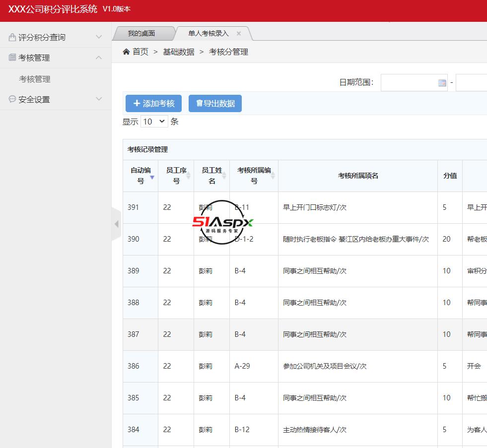
Task: Collapse the 考核管理 menu chevron
Action: pyautogui.click(x=99, y=58)
